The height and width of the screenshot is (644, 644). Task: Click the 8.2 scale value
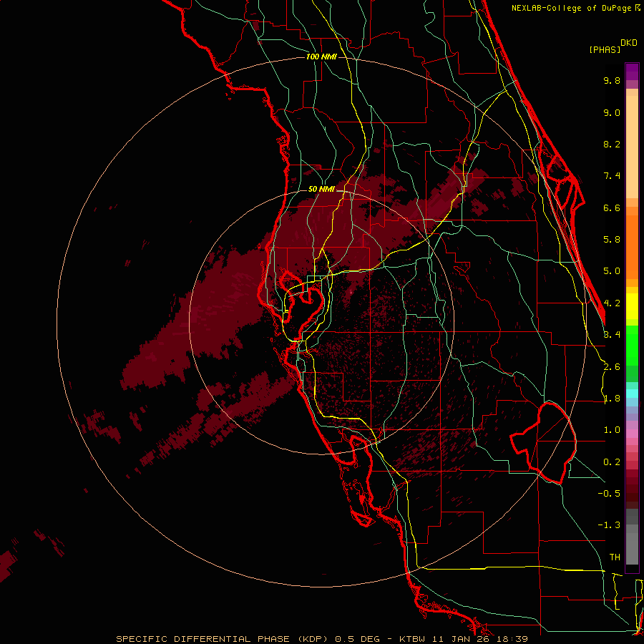(x=612, y=144)
